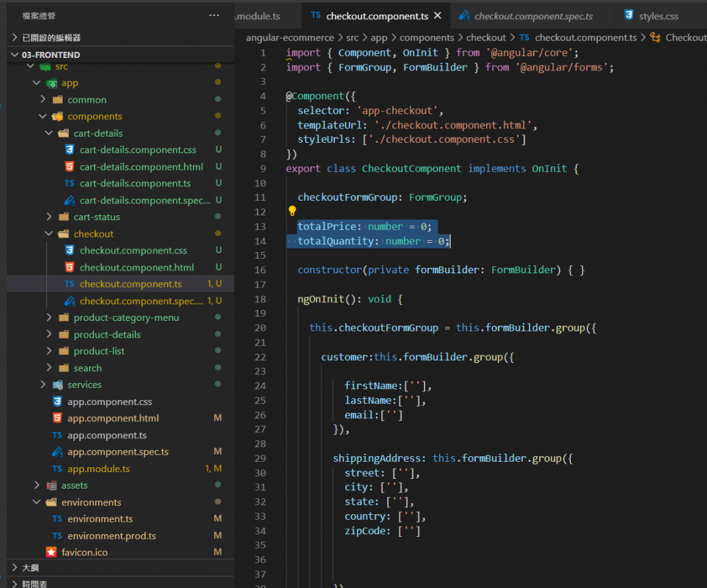Click the lightbulb quick fix icon
Image resolution: width=707 pixels, height=588 pixels.
[292, 211]
